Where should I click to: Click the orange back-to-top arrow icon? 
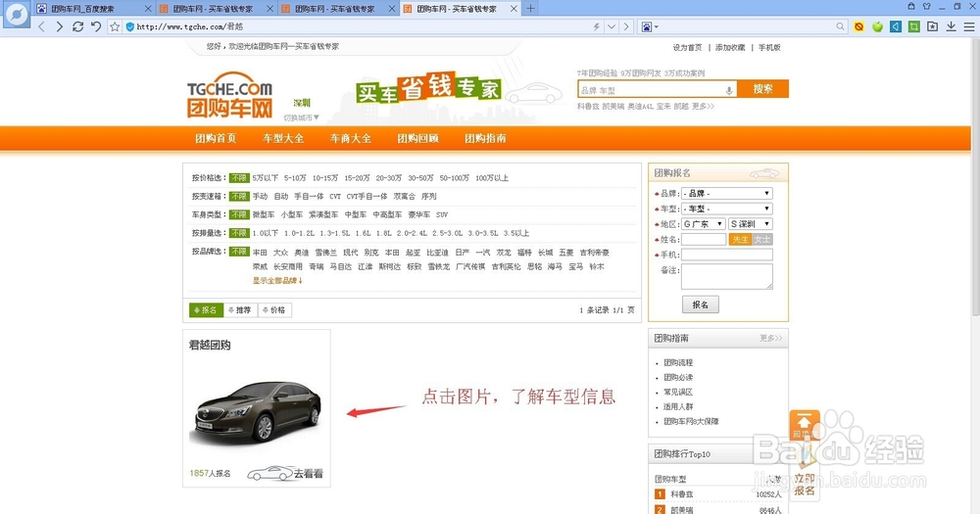click(x=804, y=424)
